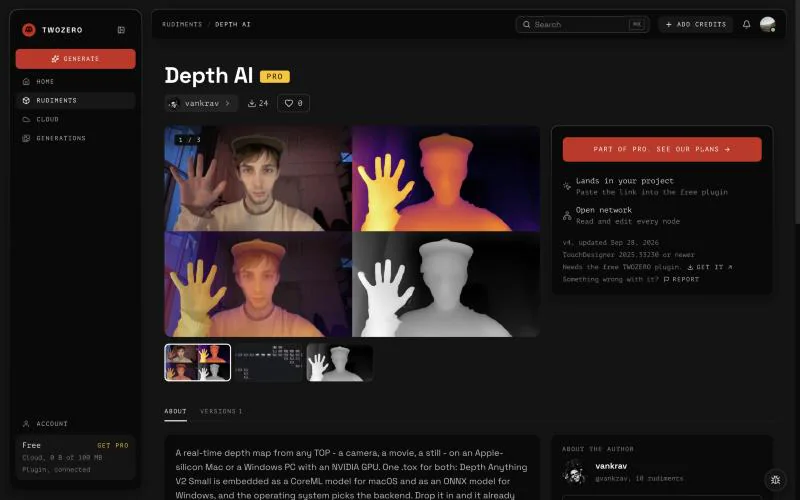Image resolution: width=800 pixels, height=500 pixels.
Task: Click the main depth preview image
Action: pos(352,231)
